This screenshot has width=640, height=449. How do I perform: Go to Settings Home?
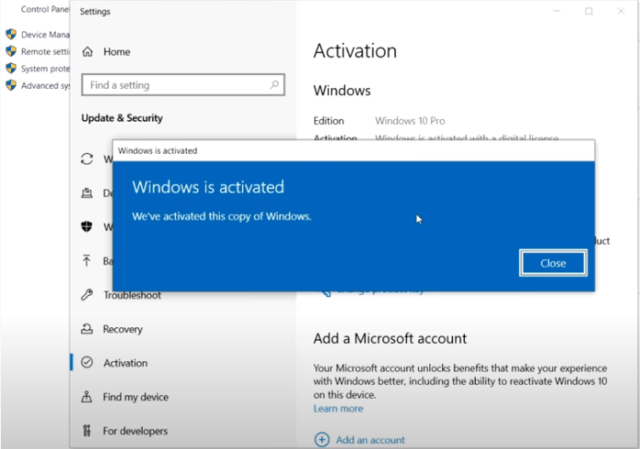click(x=116, y=52)
